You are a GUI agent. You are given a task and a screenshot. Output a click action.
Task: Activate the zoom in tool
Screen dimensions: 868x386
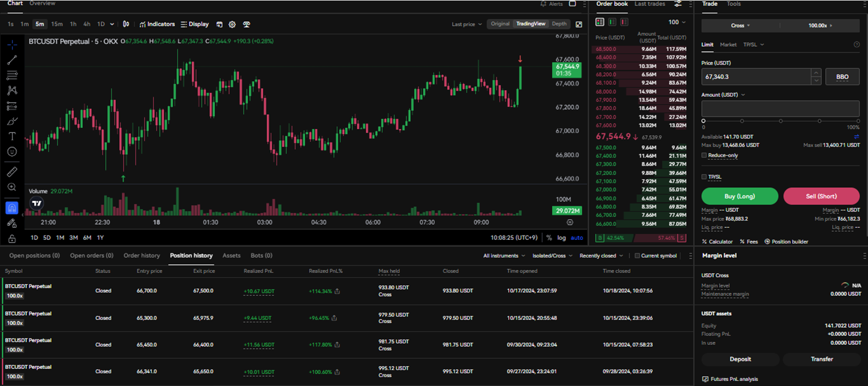click(12, 187)
